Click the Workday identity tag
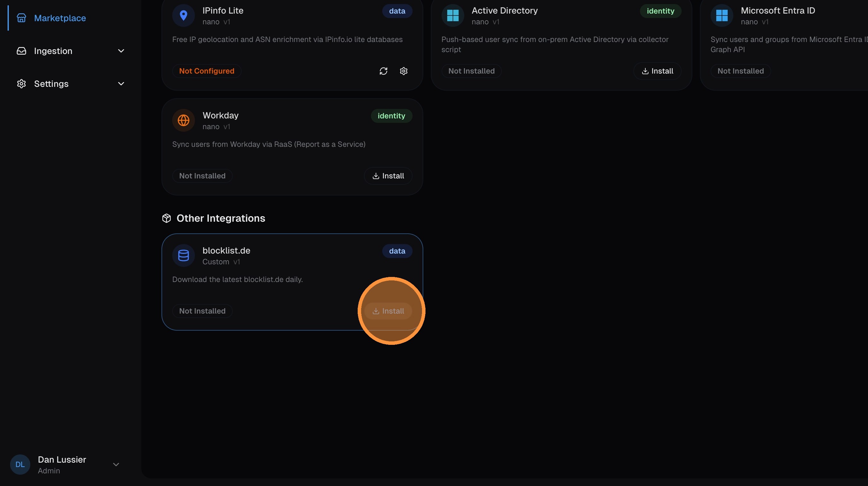Screen dimensions: 868x486 click(391, 116)
